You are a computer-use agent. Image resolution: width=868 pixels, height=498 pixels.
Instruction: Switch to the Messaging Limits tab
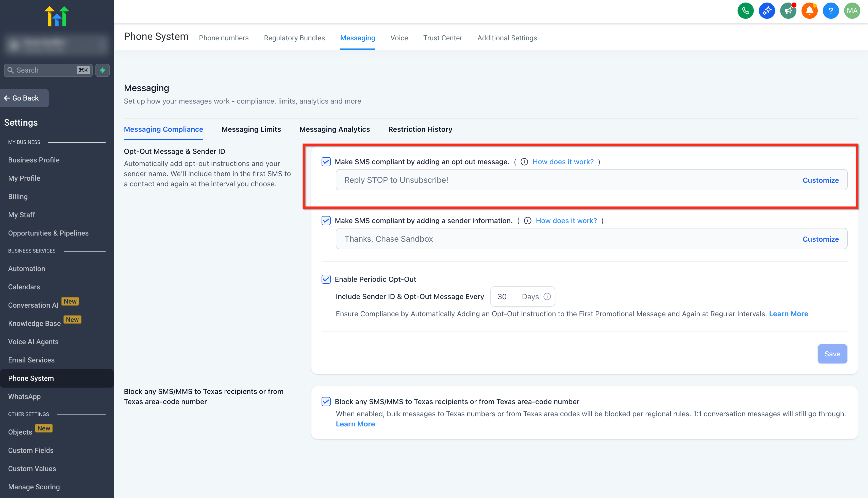click(x=251, y=129)
